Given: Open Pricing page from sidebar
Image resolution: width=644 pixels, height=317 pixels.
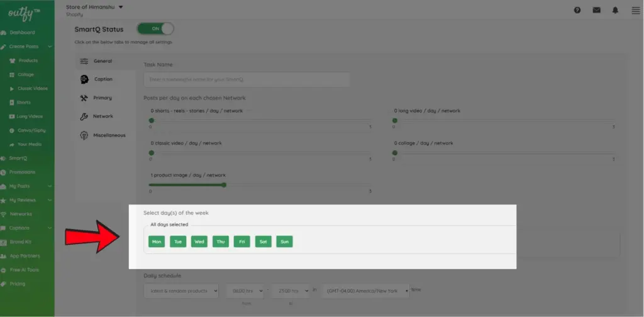Looking at the screenshot, I should [x=18, y=284].
